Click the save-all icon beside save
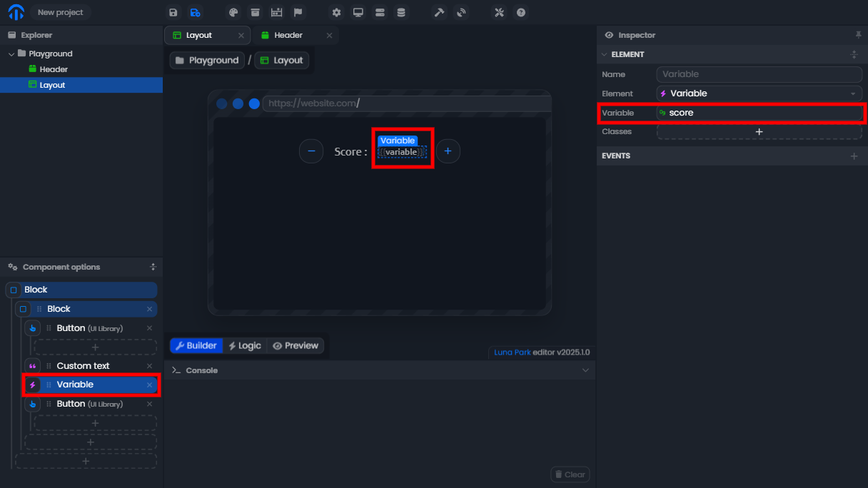Screen dimensions: 868x488 click(x=195, y=13)
